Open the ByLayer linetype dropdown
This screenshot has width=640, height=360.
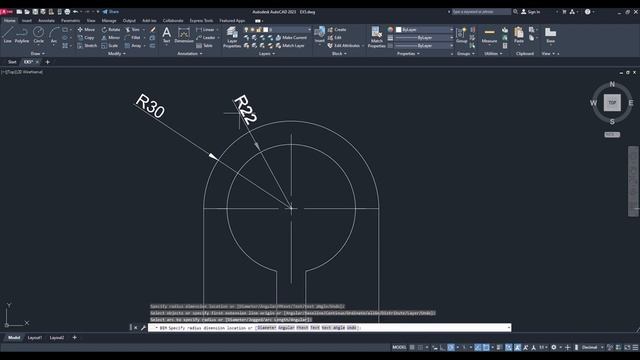pyautogui.click(x=424, y=46)
